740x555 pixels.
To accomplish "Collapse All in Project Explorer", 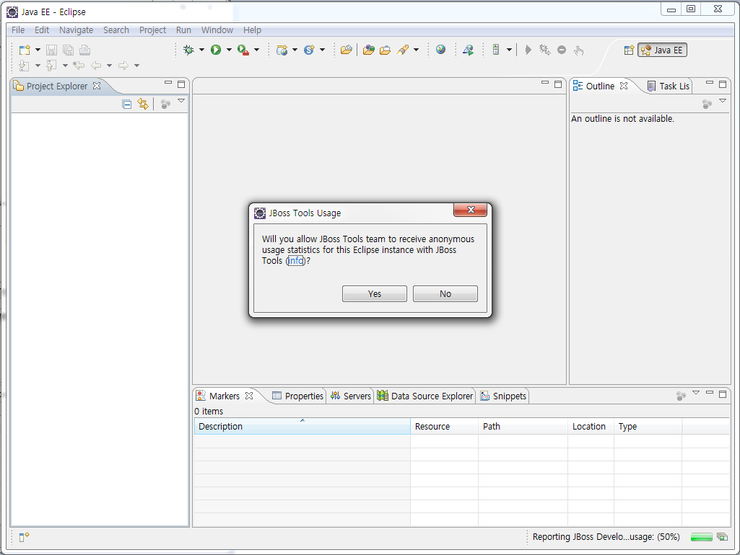I will 127,104.
